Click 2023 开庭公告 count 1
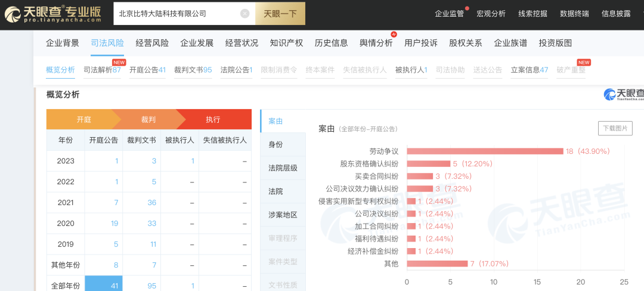 point(117,161)
